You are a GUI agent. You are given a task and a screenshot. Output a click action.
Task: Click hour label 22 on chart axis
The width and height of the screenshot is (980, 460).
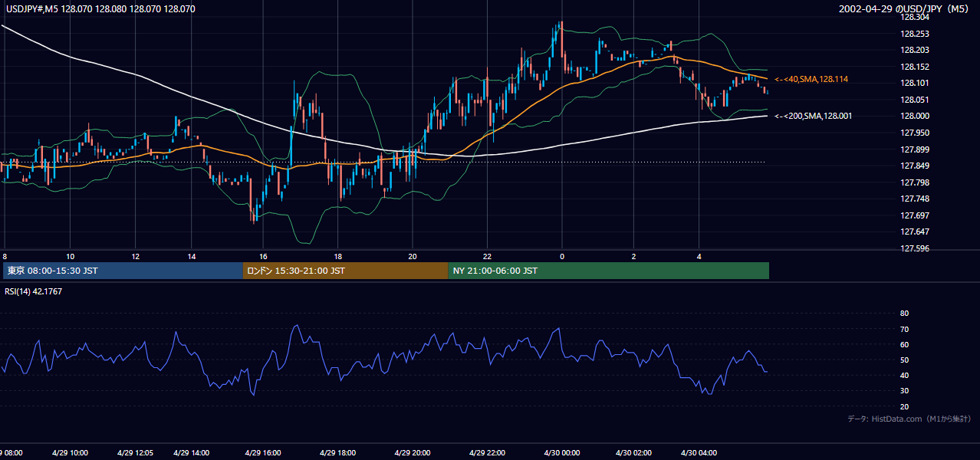click(x=487, y=256)
